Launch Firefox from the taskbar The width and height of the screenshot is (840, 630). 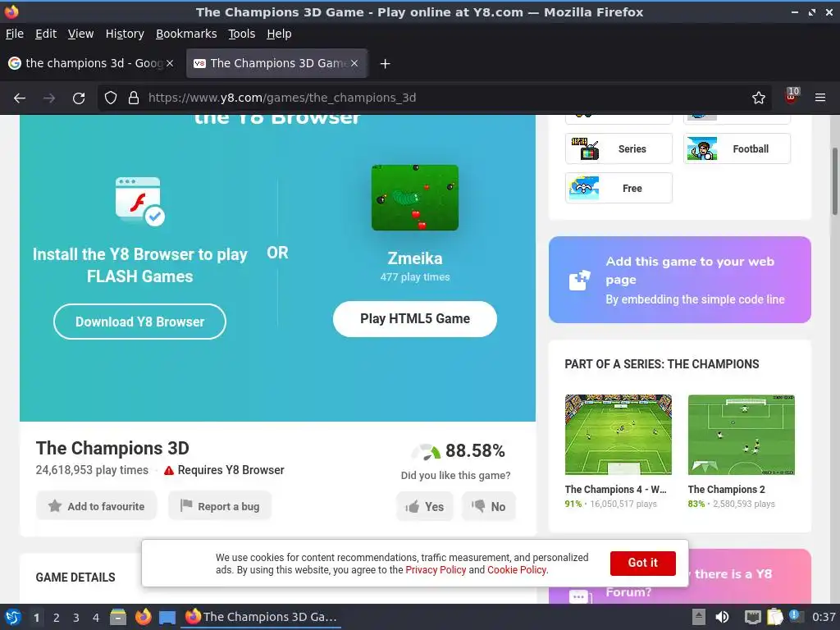(x=143, y=617)
